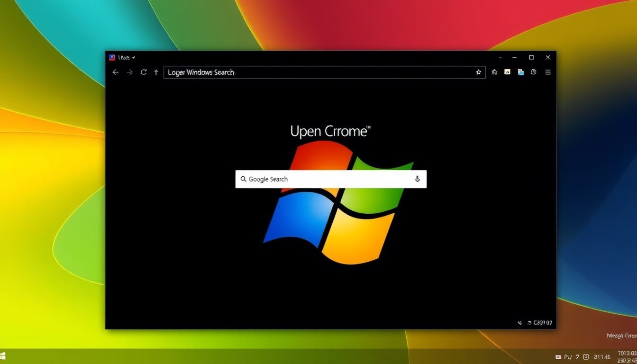Open the Windows Start button on taskbar
This screenshot has height=364, width=637.
pyautogui.click(x=2, y=356)
